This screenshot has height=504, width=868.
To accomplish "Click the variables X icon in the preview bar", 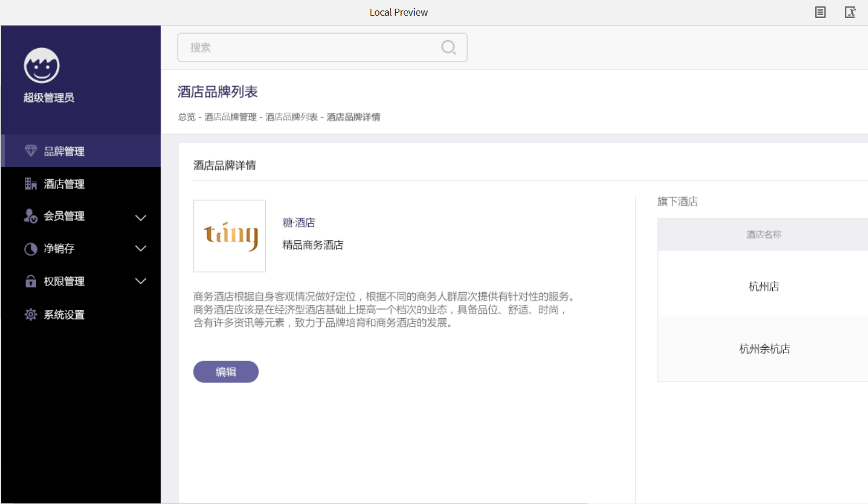I will (x=850, y=12).
